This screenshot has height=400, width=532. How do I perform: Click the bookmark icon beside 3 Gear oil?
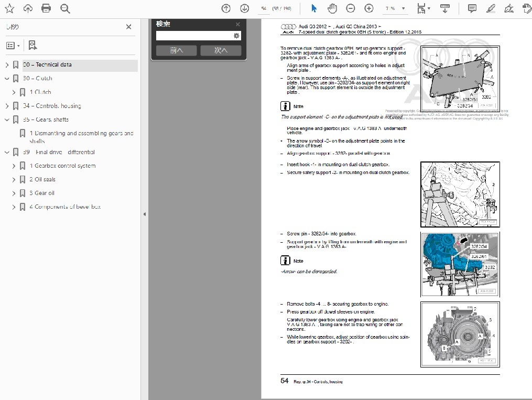(x=23, y=193)
